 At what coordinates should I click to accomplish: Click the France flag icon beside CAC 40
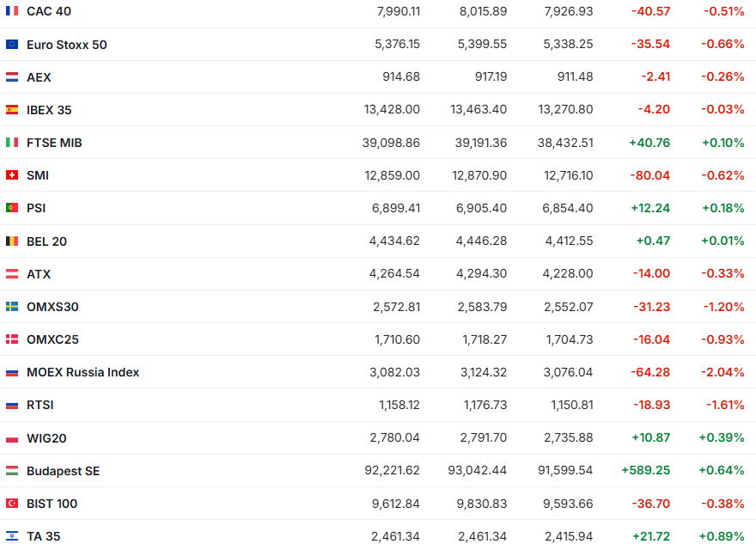[12, 11]
